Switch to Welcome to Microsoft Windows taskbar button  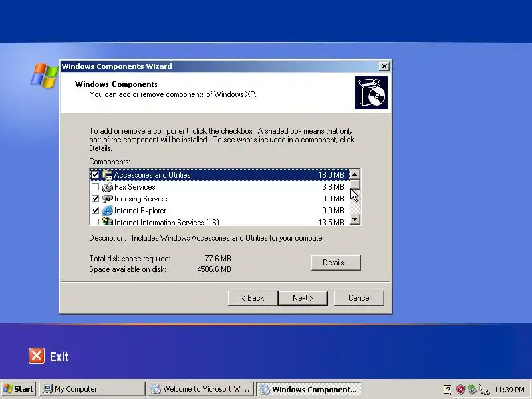click(x=201, y=389)
